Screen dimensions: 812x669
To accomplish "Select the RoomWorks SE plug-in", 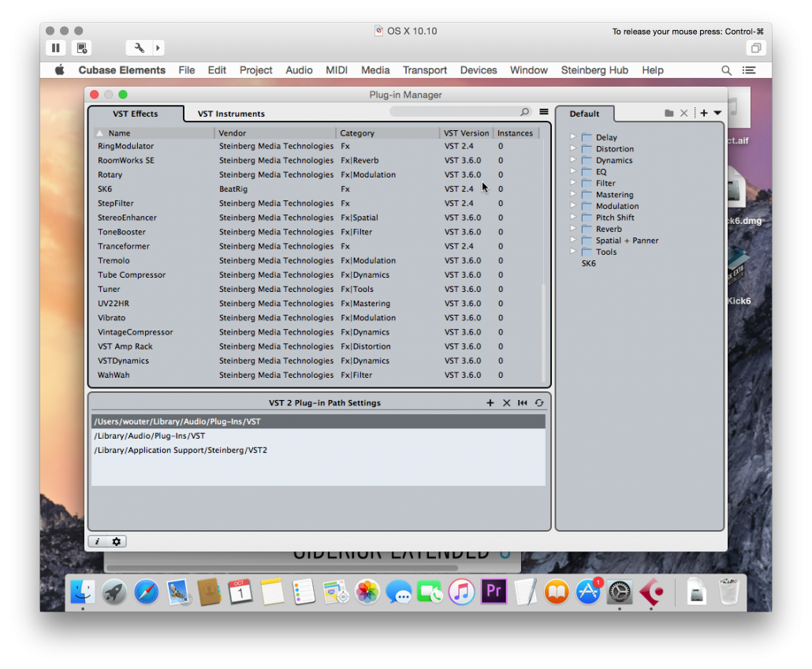I will [317, 161].
